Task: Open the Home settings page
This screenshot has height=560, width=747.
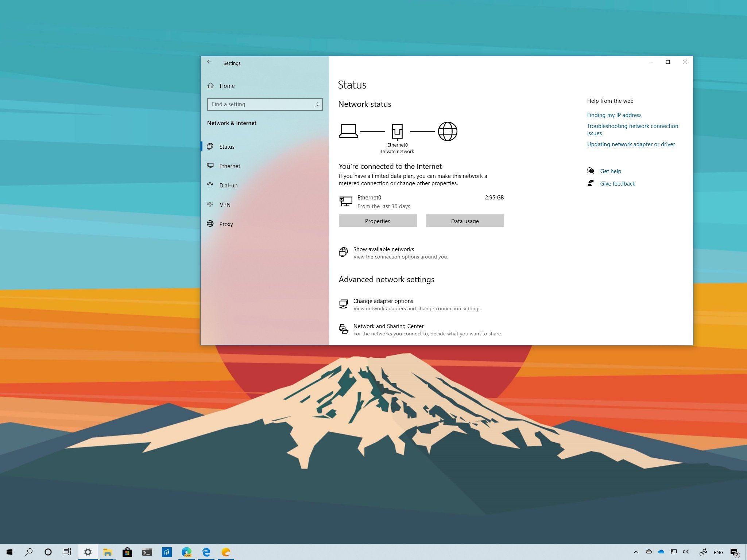Action: [x=227, y=86]
